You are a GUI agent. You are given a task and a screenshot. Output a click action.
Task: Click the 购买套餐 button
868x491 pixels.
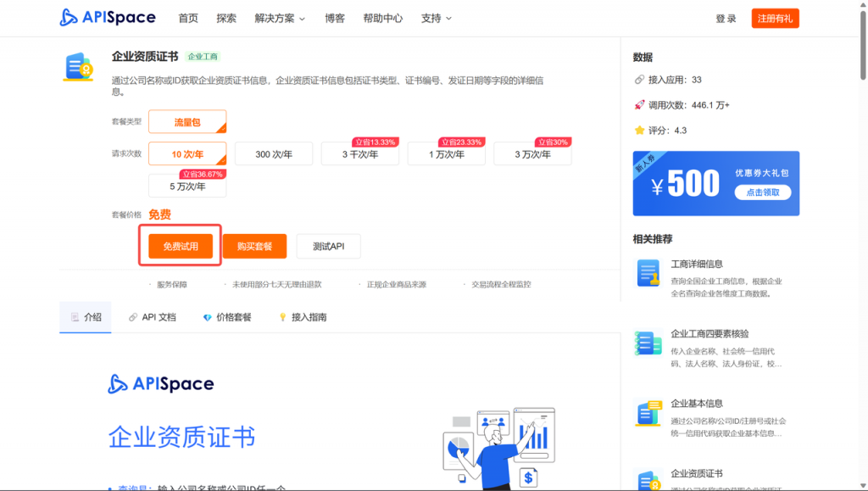(254, 246)
